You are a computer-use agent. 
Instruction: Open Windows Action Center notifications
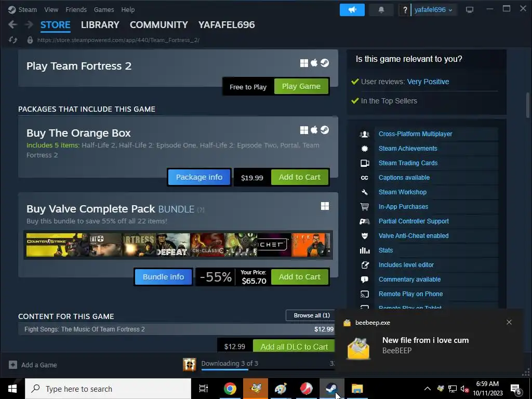tap(516, 389)
